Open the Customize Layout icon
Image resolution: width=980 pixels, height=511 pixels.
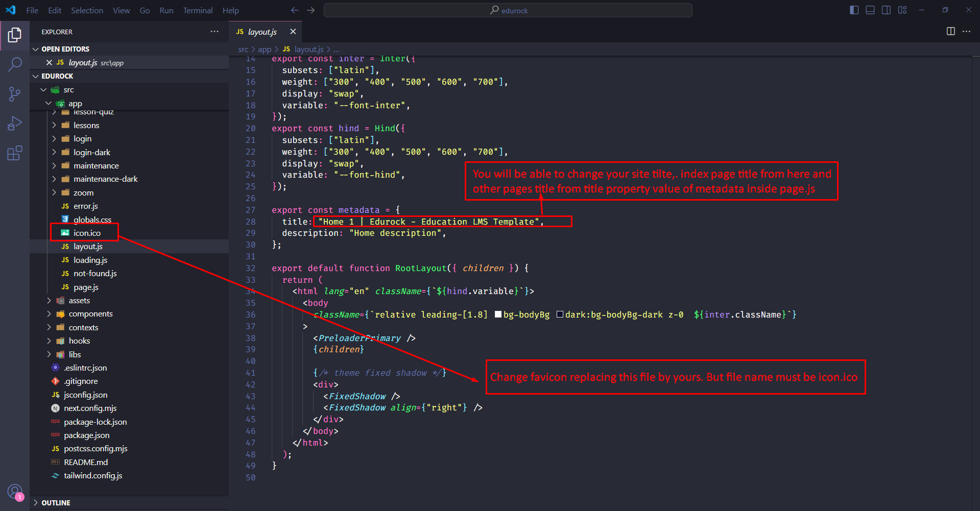point(902,10)
